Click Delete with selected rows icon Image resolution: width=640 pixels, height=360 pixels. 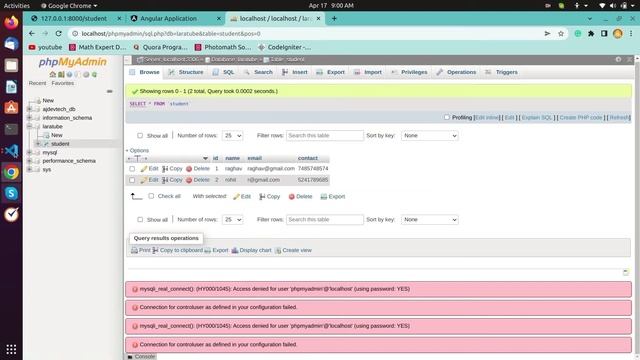tap(291, 196)
